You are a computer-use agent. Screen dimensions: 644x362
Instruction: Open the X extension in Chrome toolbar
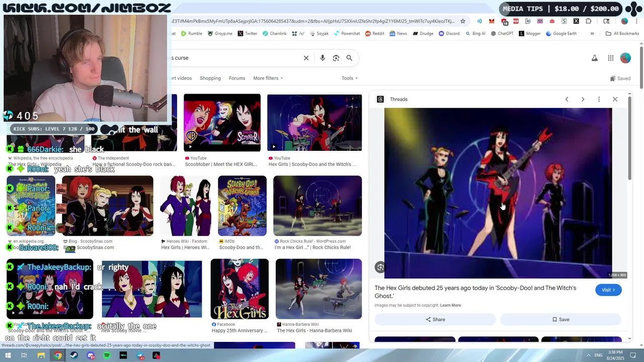576,21
